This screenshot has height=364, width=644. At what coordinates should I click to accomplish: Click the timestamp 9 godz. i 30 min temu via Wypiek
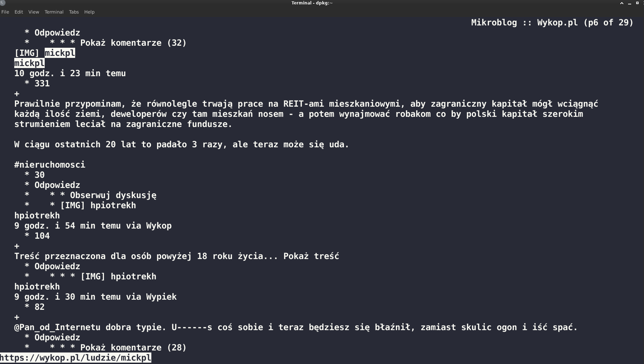click(95, 297)
